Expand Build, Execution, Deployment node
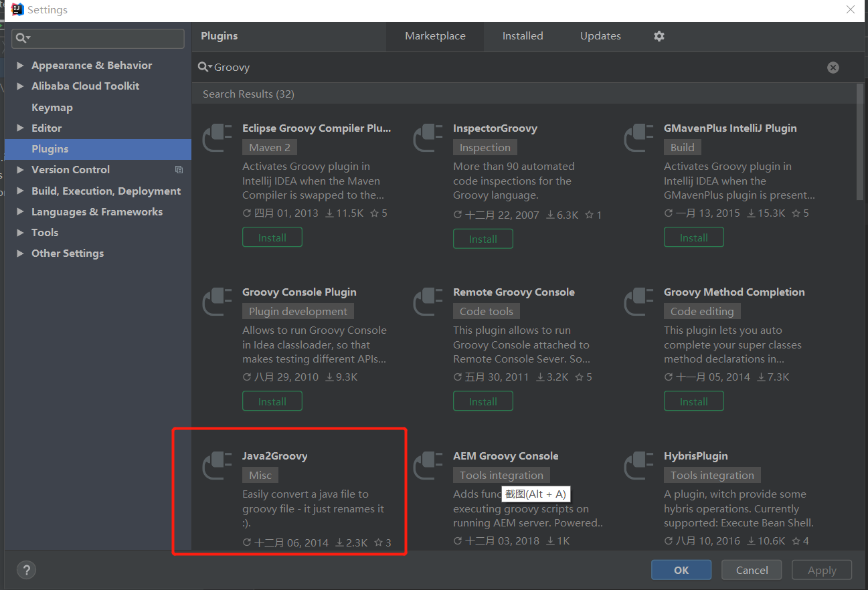The width and height of the screenshot is (868, 590). click(20, 191)
